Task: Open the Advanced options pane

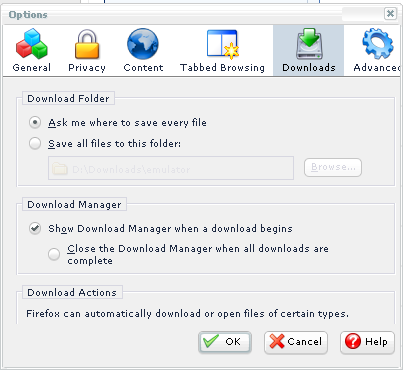Action: tap(376, 50)
